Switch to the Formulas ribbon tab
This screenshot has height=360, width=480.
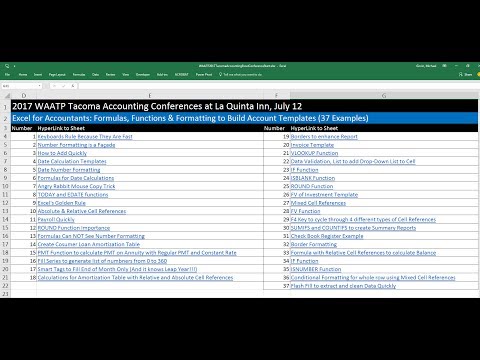[79, 74]
